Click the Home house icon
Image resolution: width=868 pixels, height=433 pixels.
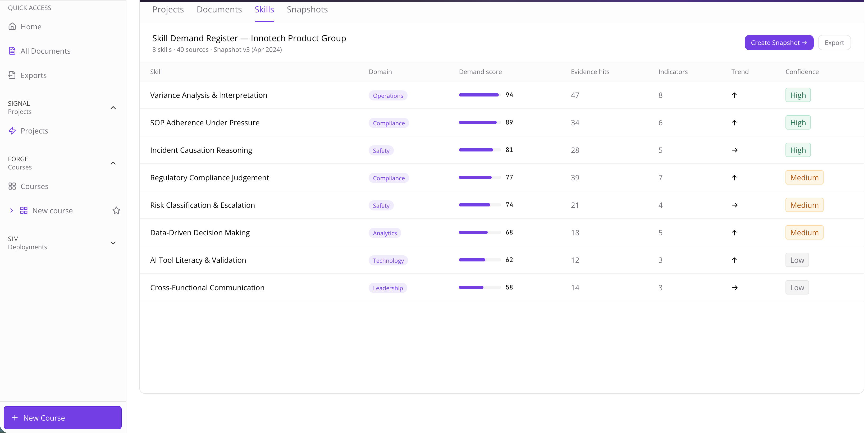coord(12,26)
